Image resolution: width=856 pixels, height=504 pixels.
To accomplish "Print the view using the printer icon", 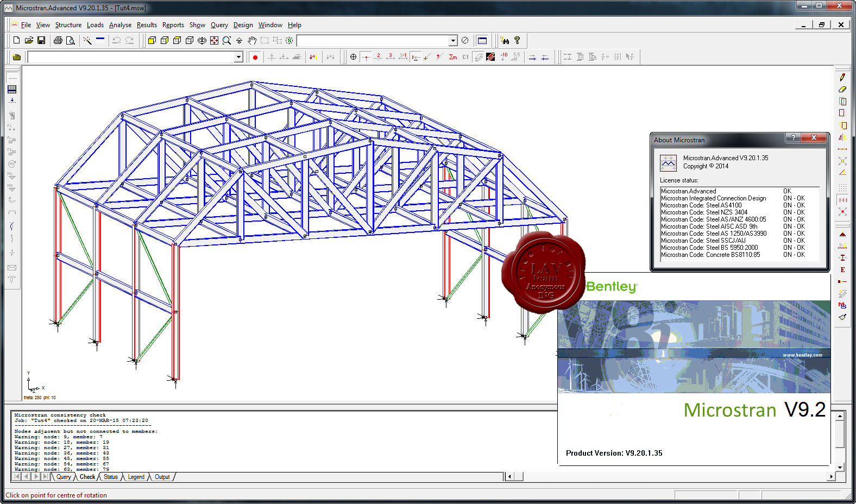I will click(58, 40).
